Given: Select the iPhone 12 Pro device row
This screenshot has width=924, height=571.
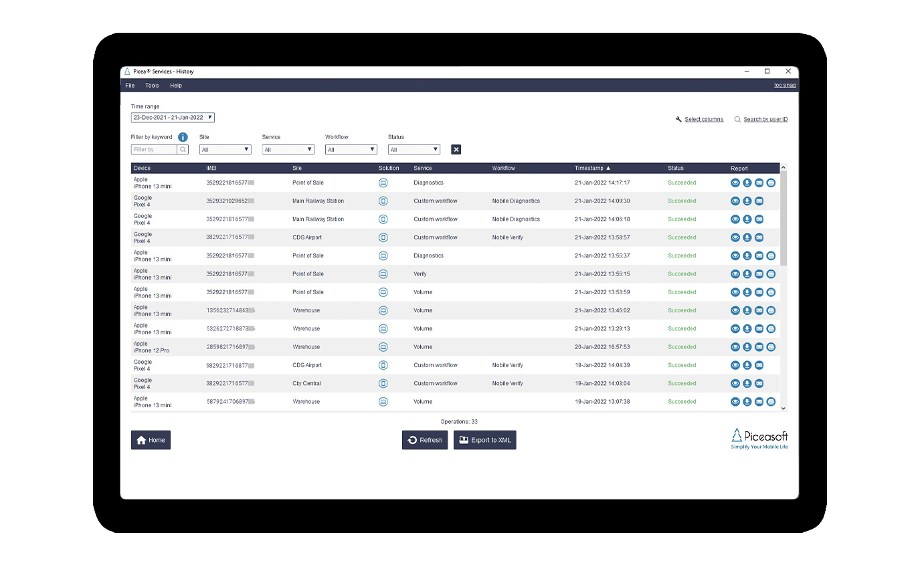Looking at the screenshot, I should click(x=455, y=347).
